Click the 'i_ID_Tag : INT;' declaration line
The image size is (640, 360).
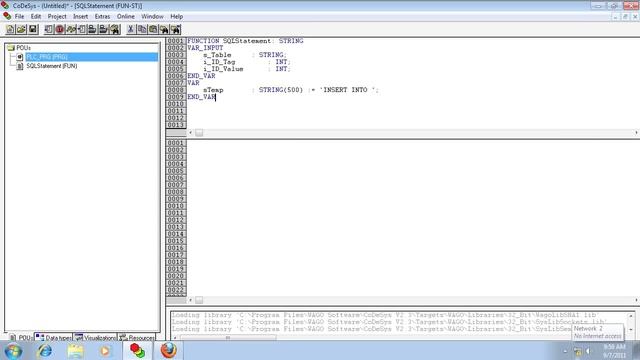247,62
